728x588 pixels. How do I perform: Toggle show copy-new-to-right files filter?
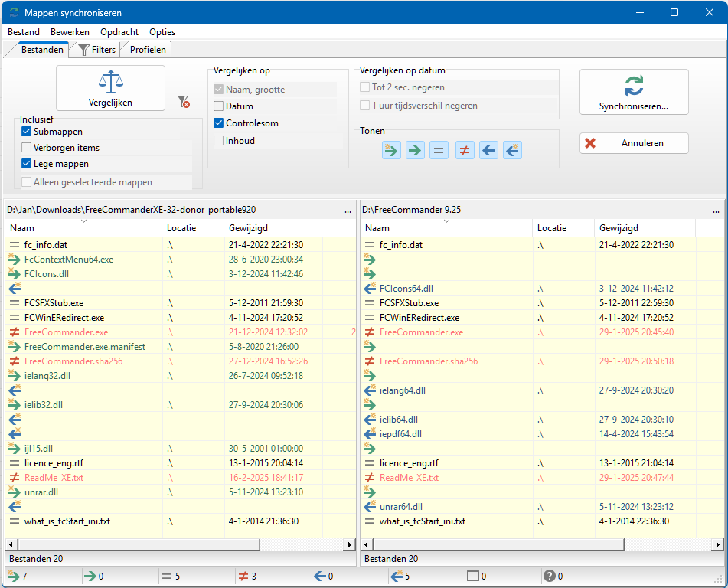[391, 151]
